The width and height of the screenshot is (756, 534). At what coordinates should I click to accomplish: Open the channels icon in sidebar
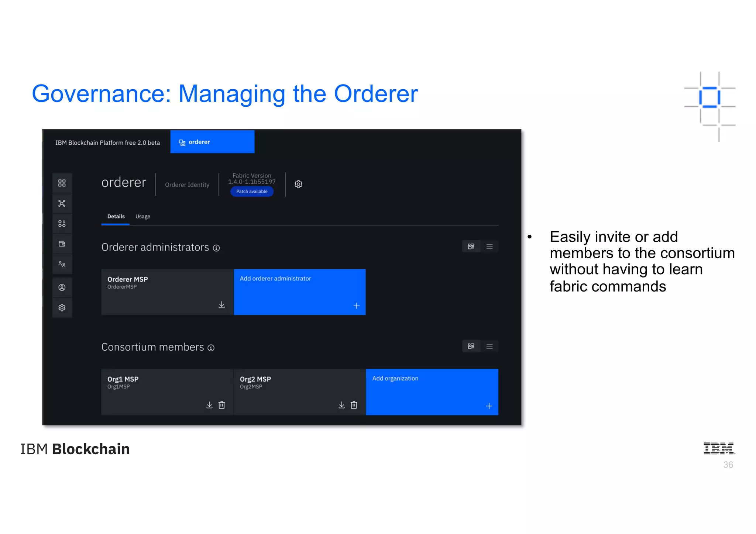(62, 224)
